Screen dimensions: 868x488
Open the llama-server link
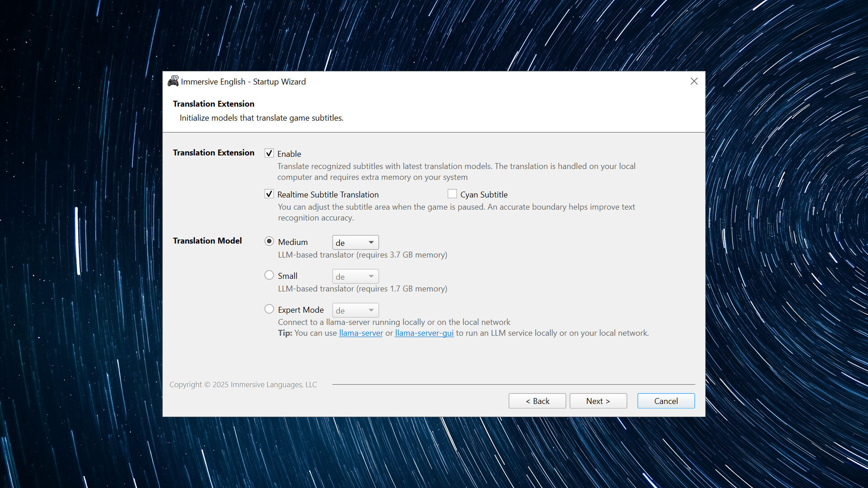pos(361,333)
